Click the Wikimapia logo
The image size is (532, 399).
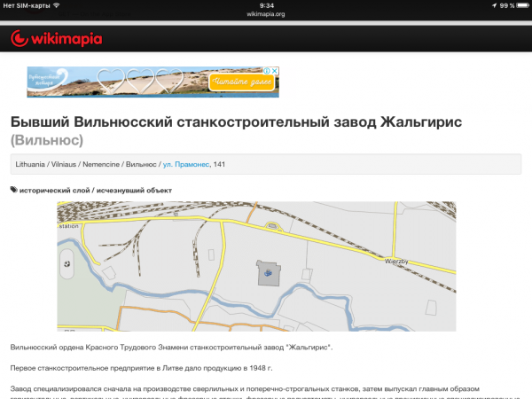coord(57,39)
